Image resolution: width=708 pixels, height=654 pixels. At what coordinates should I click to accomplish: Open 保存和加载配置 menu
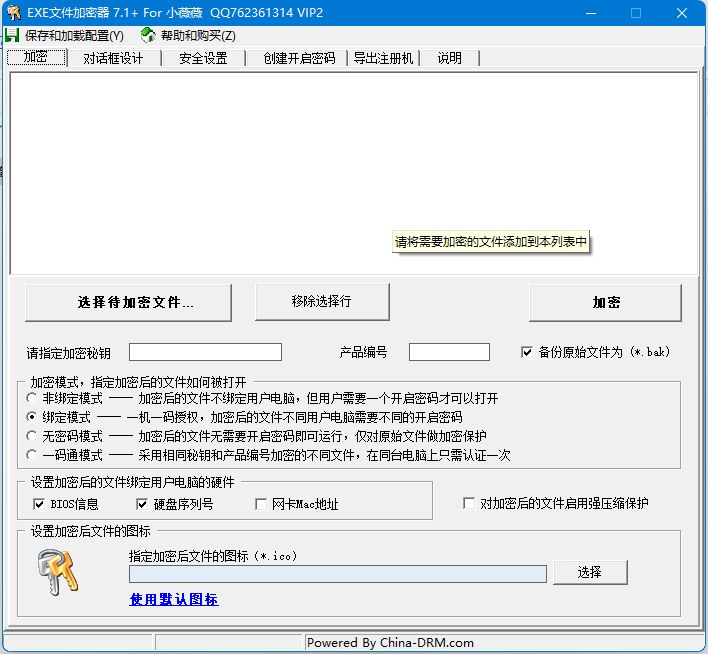(73, 36)
